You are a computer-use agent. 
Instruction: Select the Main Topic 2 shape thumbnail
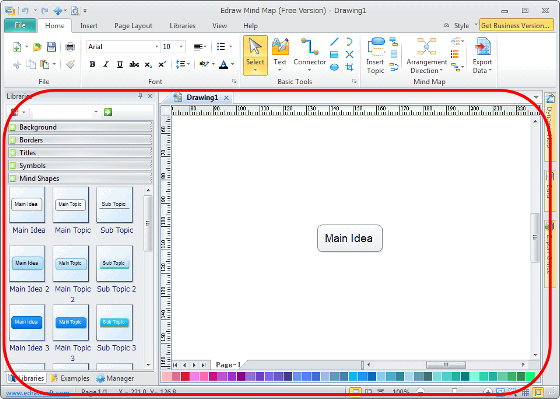click(x=71, y=263)
